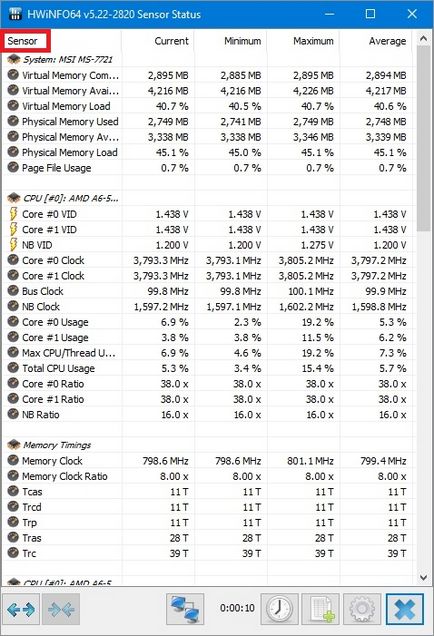The width and height of the screenshot is (434, 636).
Task: Click the HWiNFO64 title bar app icon
Action: pyautogui.click(x=15, y=14)
